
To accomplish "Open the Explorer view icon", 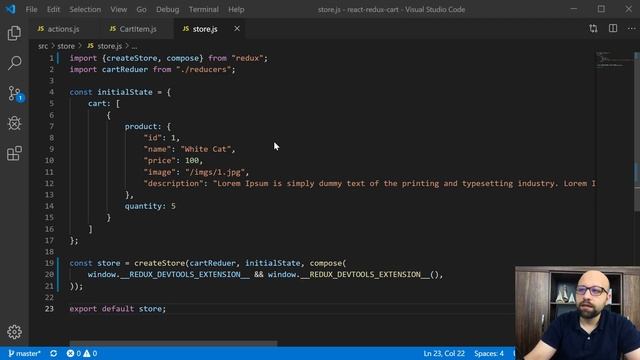I will [x=14, y=33].
